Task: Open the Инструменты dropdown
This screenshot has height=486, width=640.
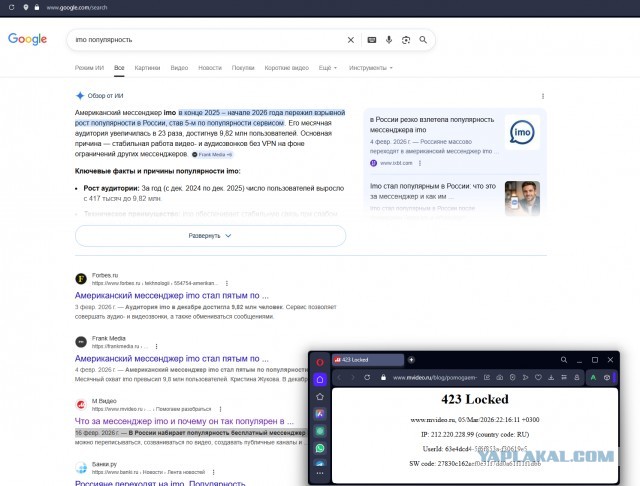Action: pyautogui.click(x=370, y=68)
